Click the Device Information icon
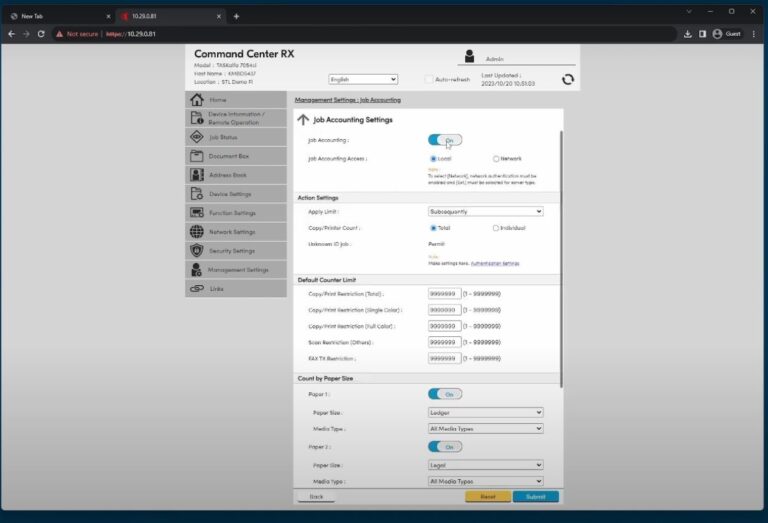Viewport: 768px width, 523px height. 197,118
